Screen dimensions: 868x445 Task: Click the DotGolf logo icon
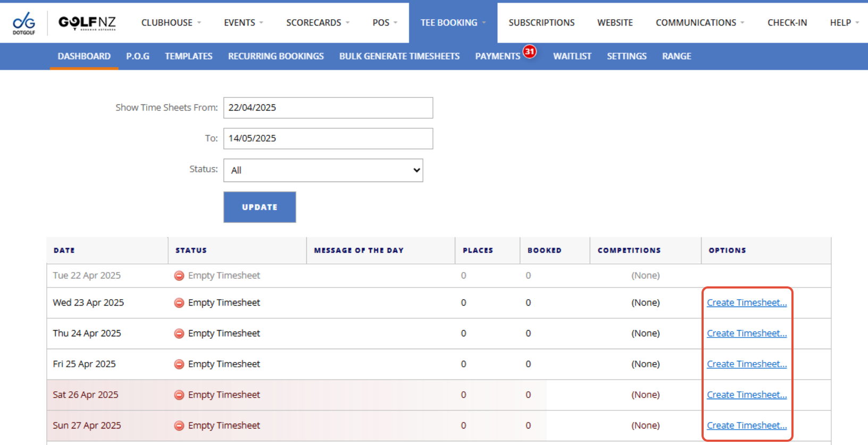click(24, 23)
